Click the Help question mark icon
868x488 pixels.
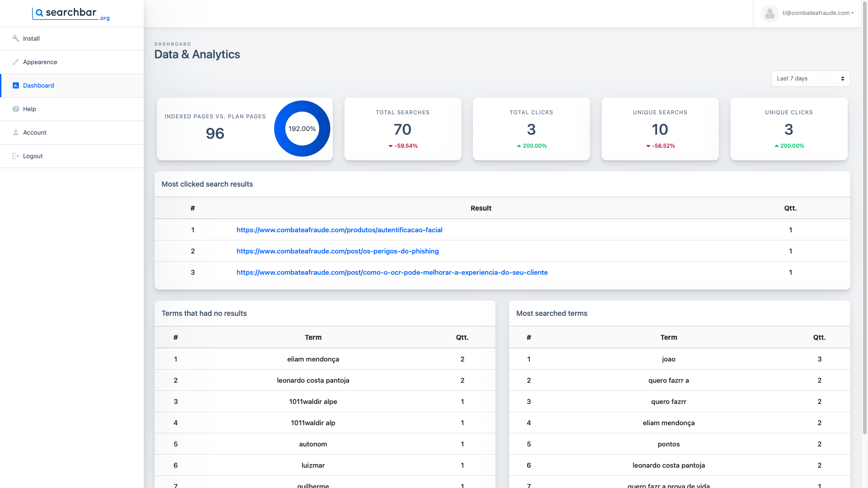pyautogui.click(x=15, y=109)
